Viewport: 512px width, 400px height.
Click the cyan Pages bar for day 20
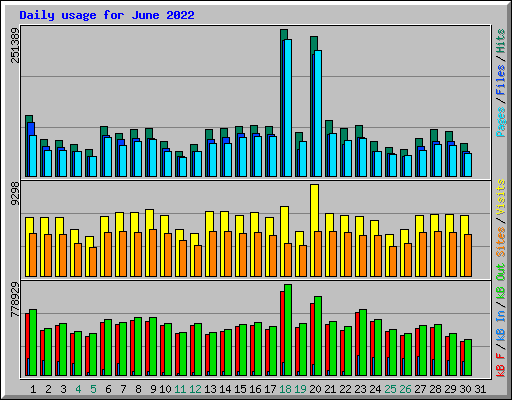point(318,113)
